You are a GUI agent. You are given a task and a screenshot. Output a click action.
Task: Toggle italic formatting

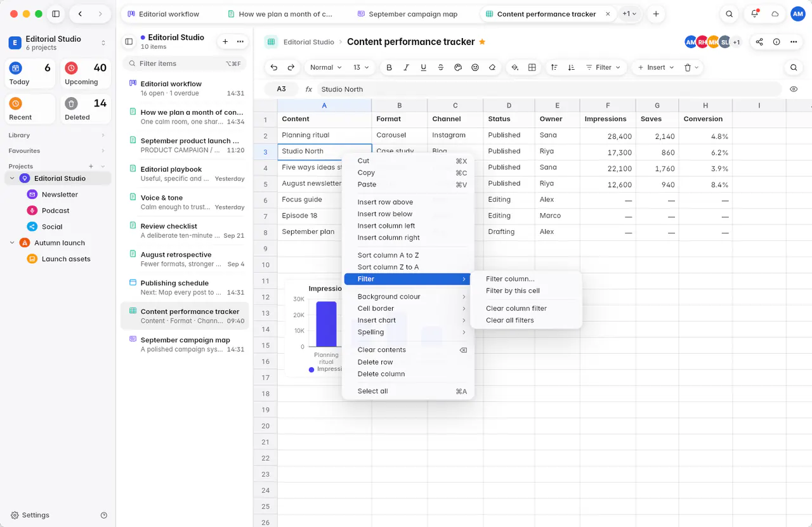[406, 67]
